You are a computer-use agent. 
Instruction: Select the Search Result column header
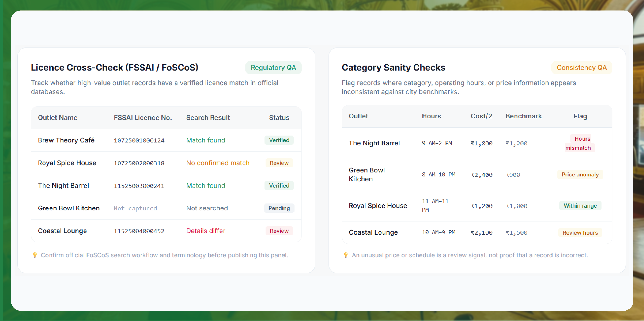208,118
